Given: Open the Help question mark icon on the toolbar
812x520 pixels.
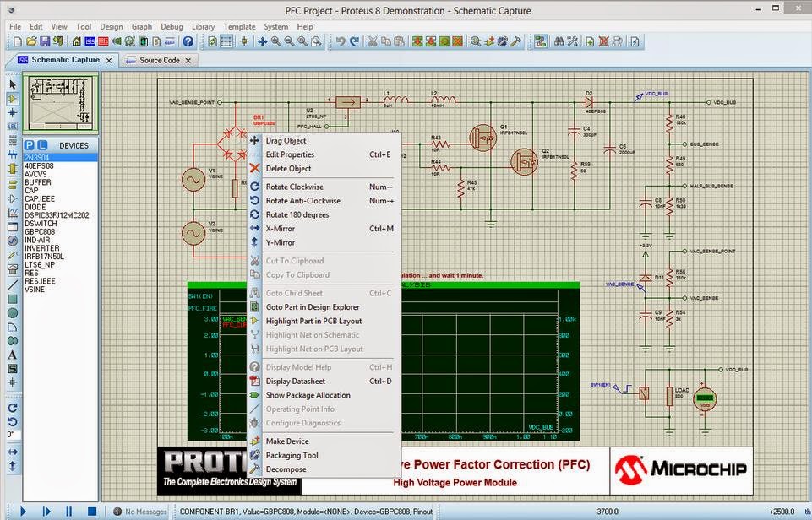Looking at the screenshot, I should coord(187,40).
